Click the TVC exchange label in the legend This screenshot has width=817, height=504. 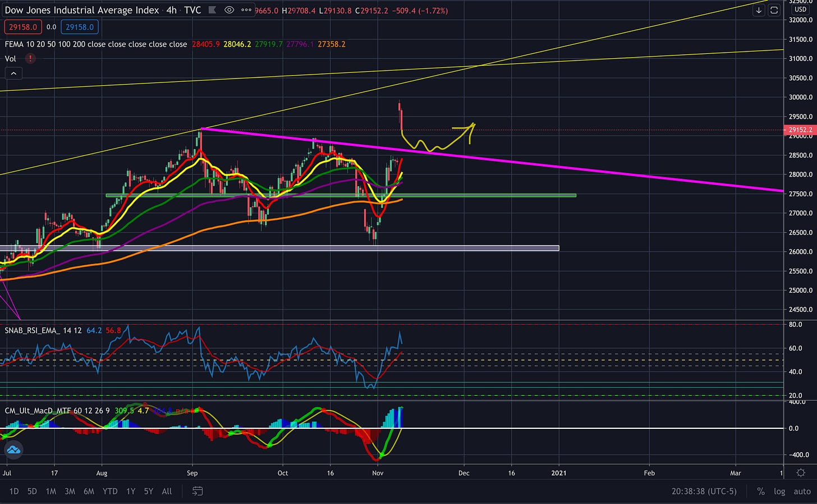click(192, 10)
